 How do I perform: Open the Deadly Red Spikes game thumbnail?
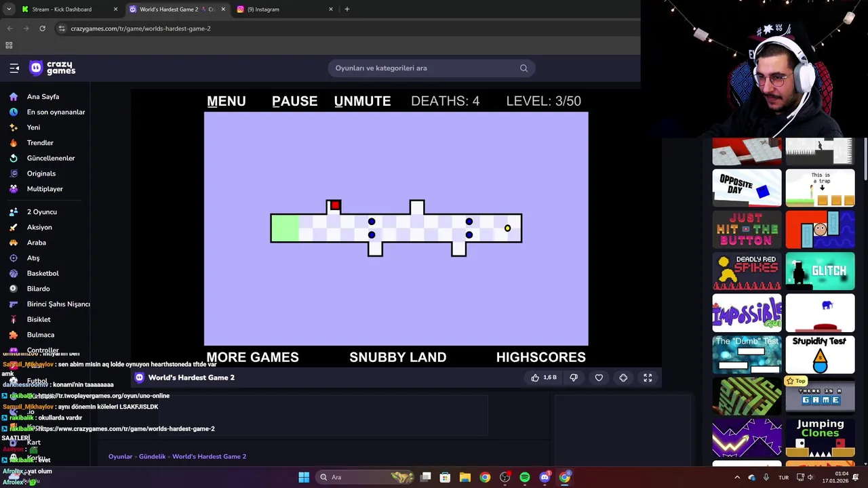747,271
